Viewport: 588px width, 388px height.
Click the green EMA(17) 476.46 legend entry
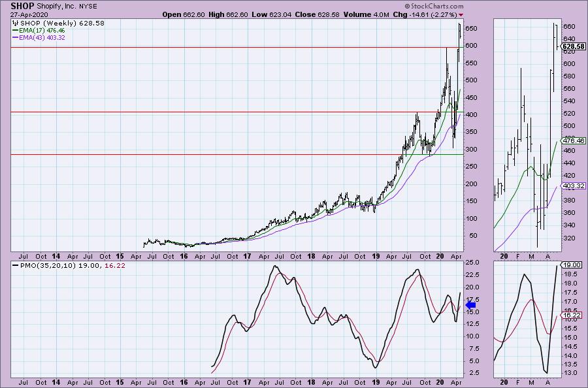pos(39,30)
